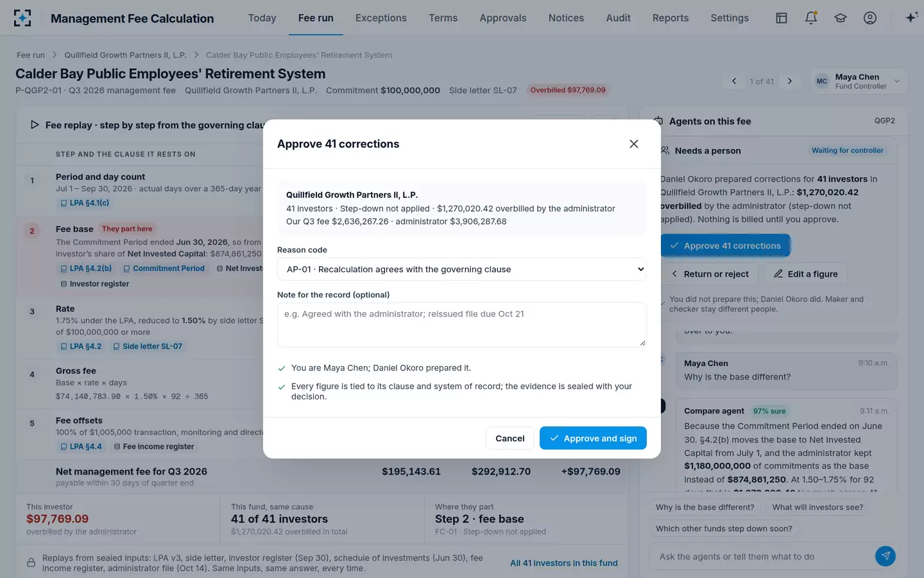Click 'They part here' tag
924x578 pixels.
[x=127, y=229]
